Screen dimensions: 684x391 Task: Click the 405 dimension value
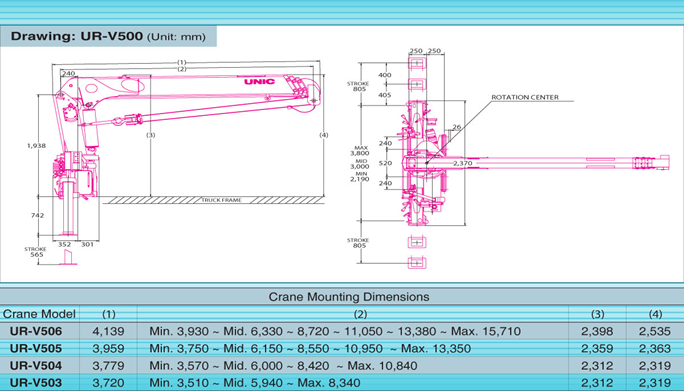385,95
